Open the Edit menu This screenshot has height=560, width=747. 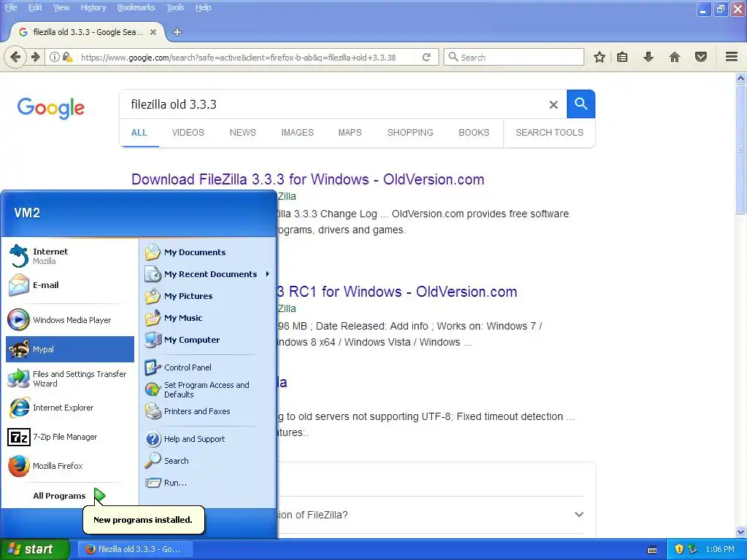(x=35, y=7)
